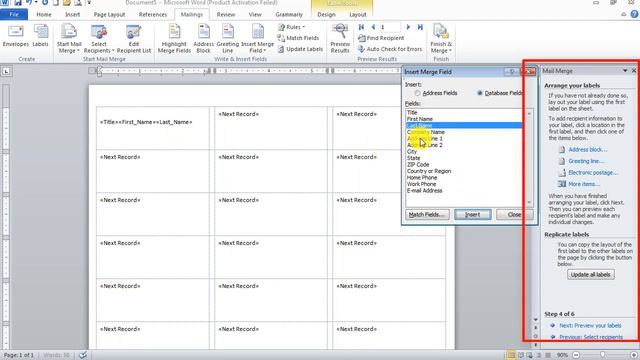Go to Previous: Select recipients
The height and width of the screenshot is (360, 640).
click(x=591, y=337)
